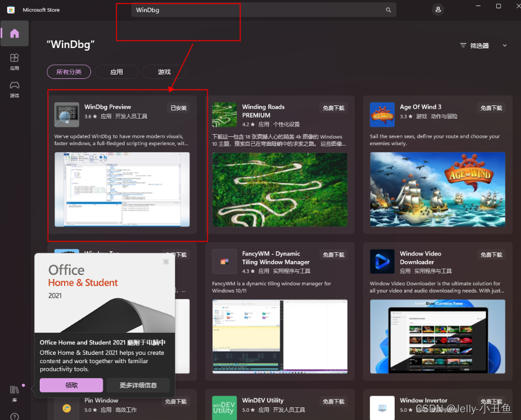
Task: Click the 筛选器 filter label
Action: tap(480, 45)
